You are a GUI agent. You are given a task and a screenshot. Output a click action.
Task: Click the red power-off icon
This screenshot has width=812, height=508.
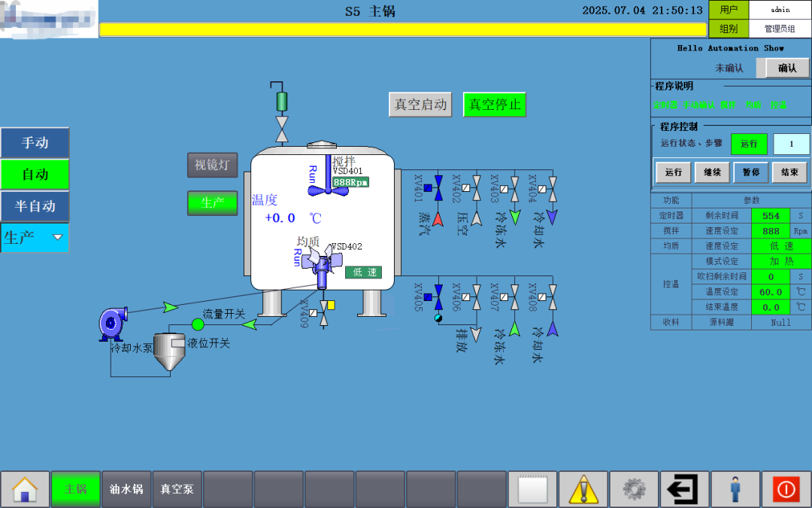[786, 488]
